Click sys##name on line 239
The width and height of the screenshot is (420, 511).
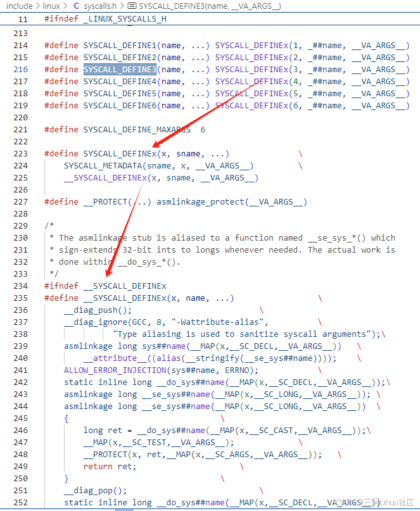[163, 346]
